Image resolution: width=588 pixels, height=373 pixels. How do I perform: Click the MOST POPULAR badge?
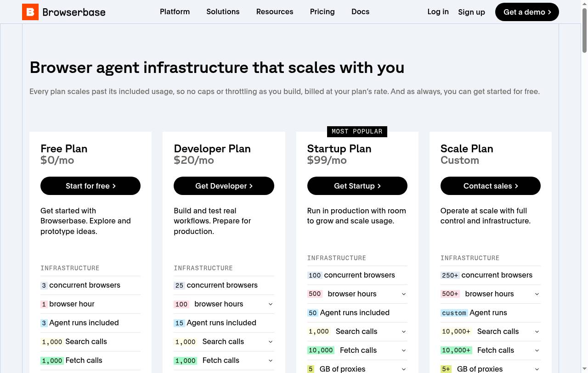click(357, 132)
